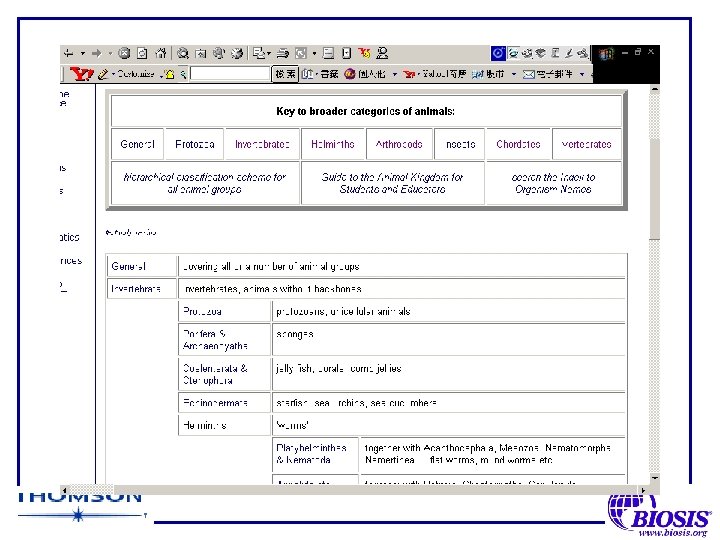Viewport: 720px width, 540px height.
Task: Click the Internet Explorer icon in shortcut bar
Action: (x=513, y=53)
